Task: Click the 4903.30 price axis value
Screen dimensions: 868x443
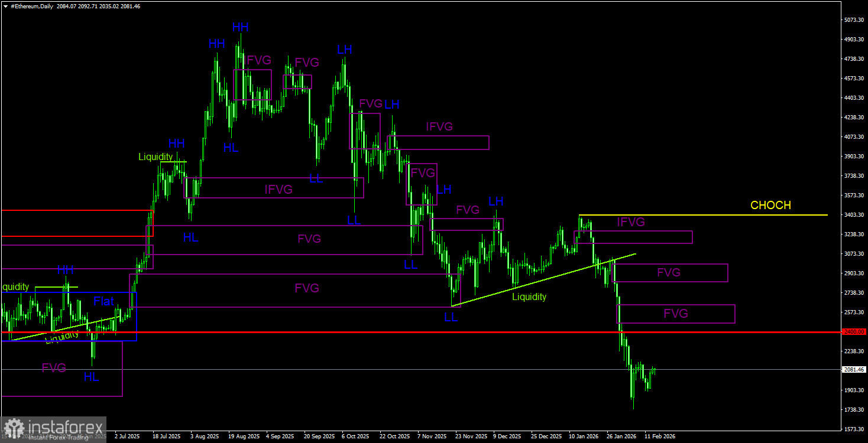Action: click(x=854, y=40)
